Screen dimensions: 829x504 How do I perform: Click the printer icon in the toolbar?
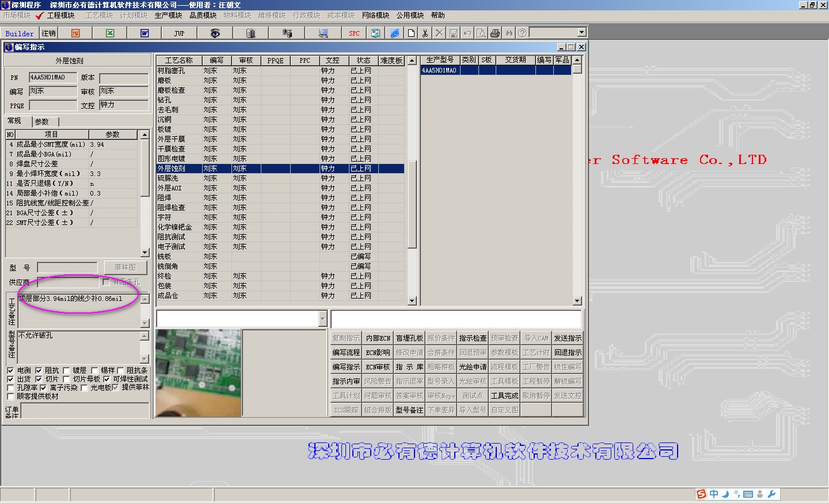click(x=495, y=33)
